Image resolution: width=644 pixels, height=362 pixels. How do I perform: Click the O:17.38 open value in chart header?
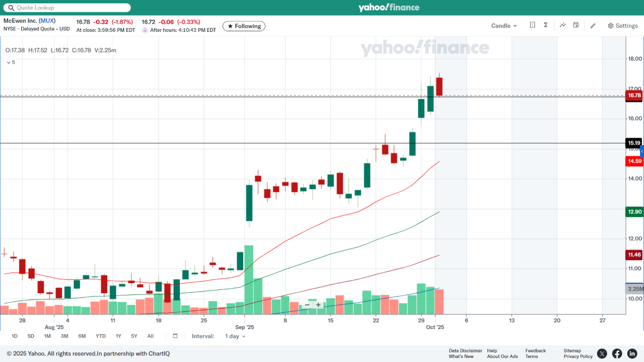[x=15, y=50]
